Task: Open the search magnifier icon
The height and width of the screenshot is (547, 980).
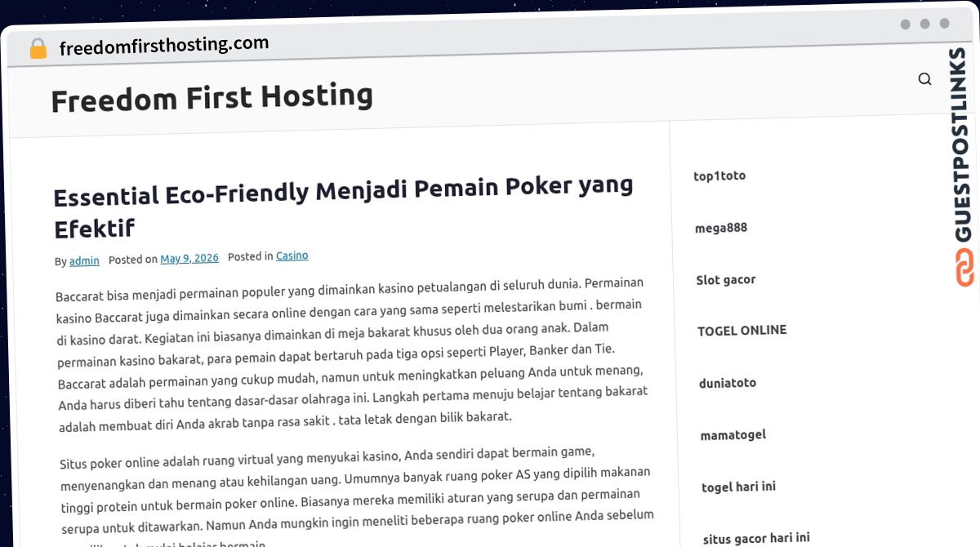Action: click(x=924, y=79)
